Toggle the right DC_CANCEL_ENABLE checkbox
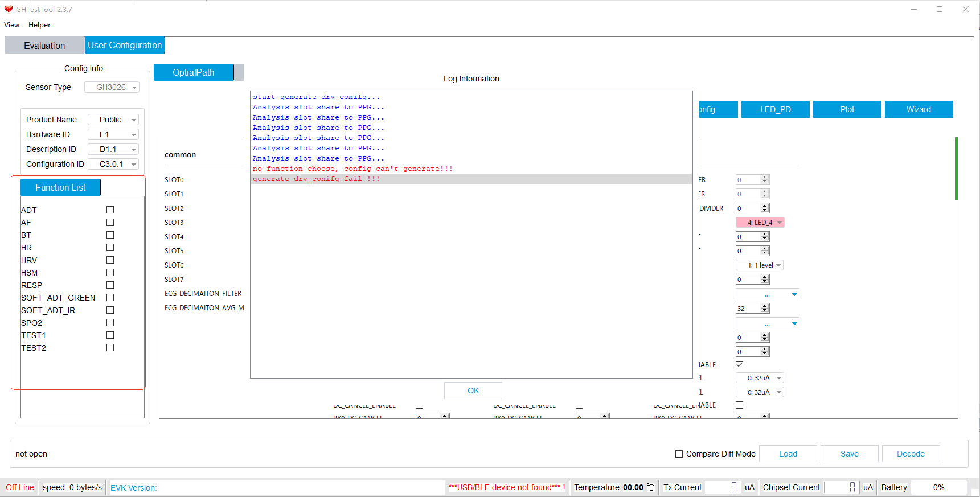This screenshot has width=980, height=497. 739,405
